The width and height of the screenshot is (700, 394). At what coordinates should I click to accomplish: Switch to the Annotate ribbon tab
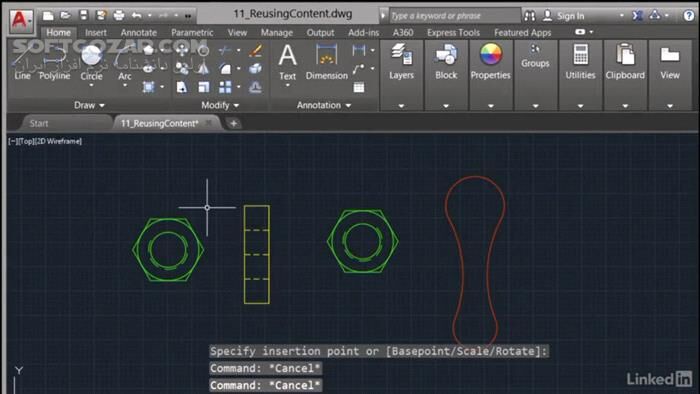coord(139,33)
